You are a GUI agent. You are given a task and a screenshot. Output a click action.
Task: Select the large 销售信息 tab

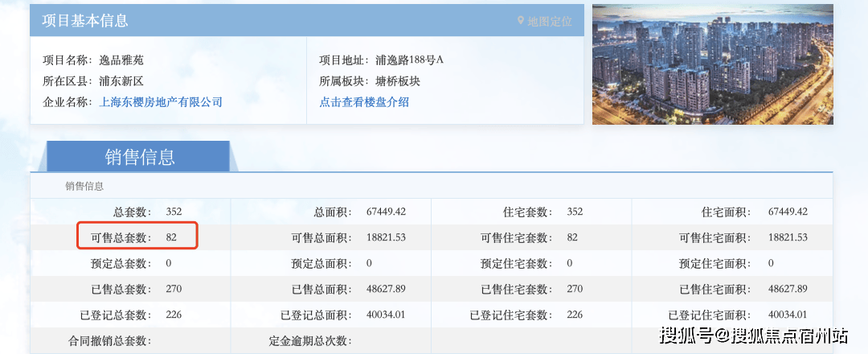[139, 156]
